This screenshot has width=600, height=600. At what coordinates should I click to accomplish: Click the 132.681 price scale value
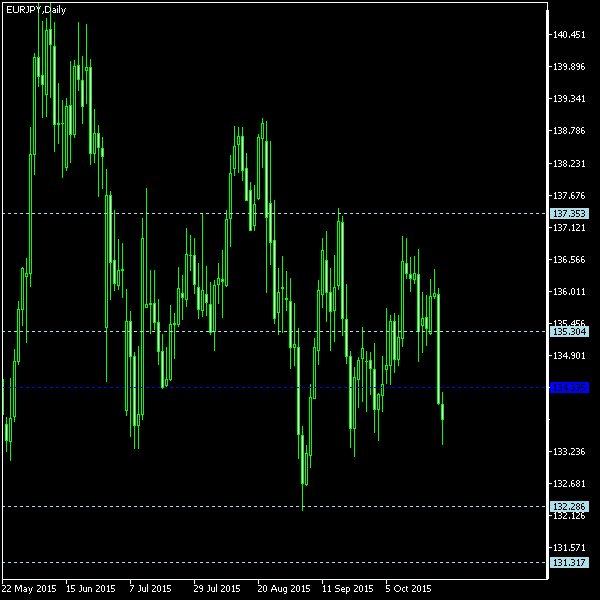[569, 484]
